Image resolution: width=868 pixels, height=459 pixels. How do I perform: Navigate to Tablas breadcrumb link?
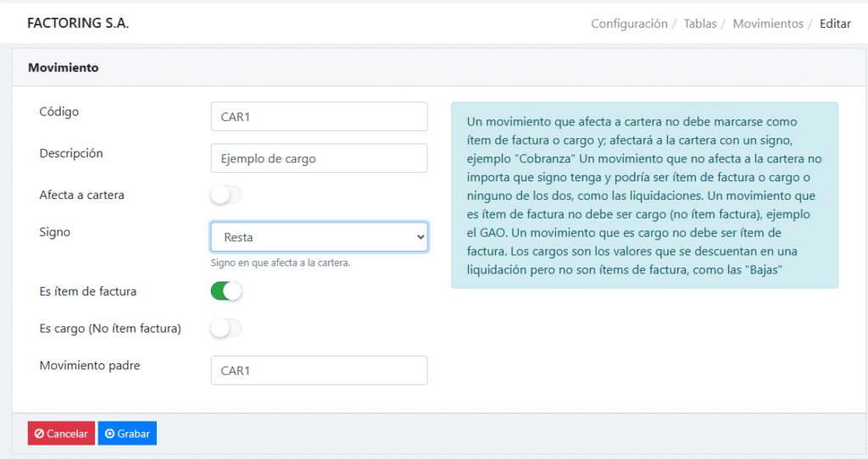pos(701,24)
